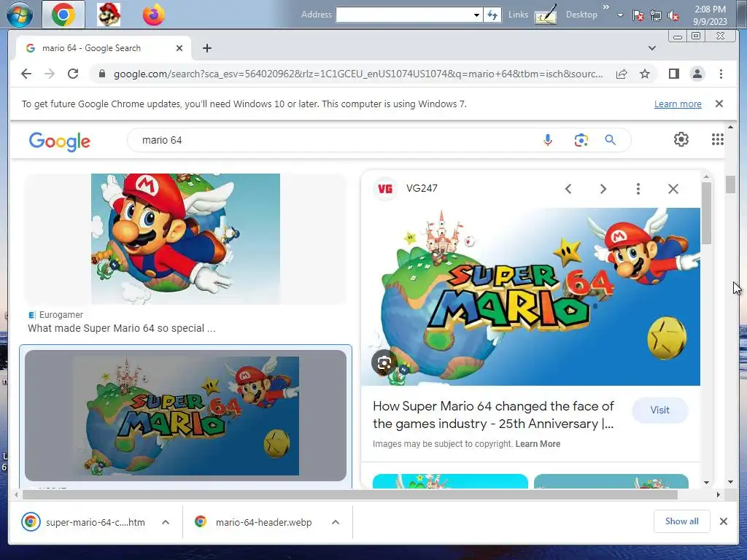The image size is (747, 560).
Task: Open preview panel three-dot options
Action: [x=638, y=189]
